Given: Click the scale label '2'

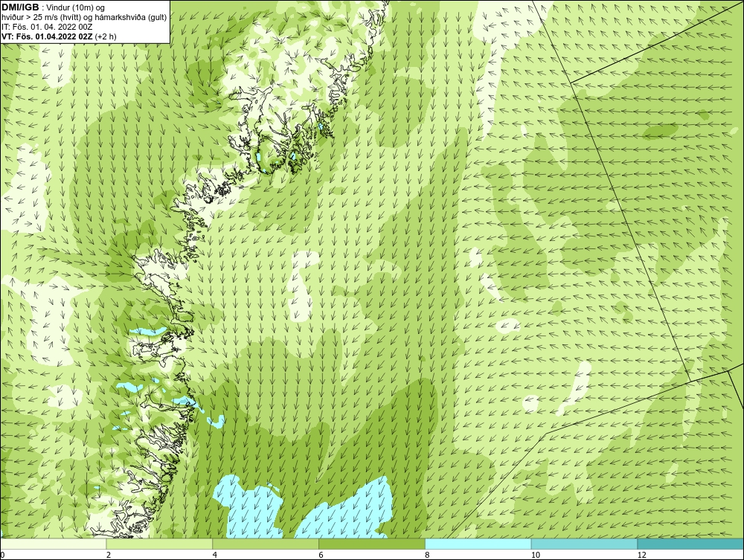Looking at the screenshot, I should click(x=109, y=555).
